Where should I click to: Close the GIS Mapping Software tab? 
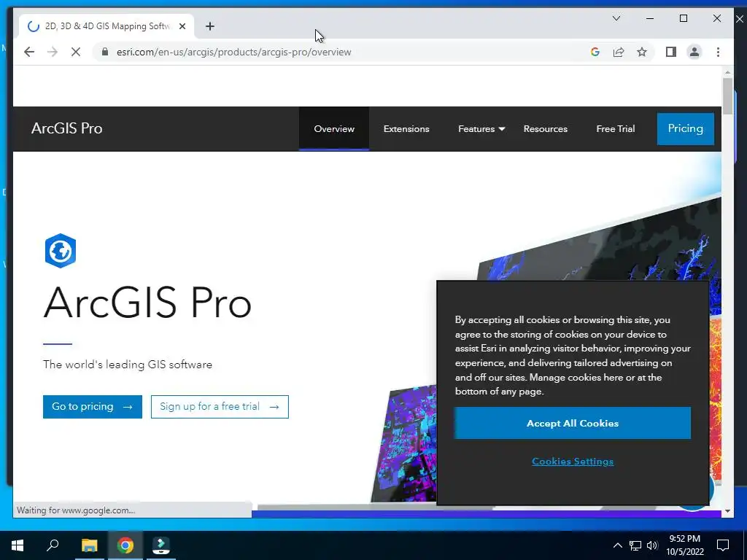pos(182,26)
